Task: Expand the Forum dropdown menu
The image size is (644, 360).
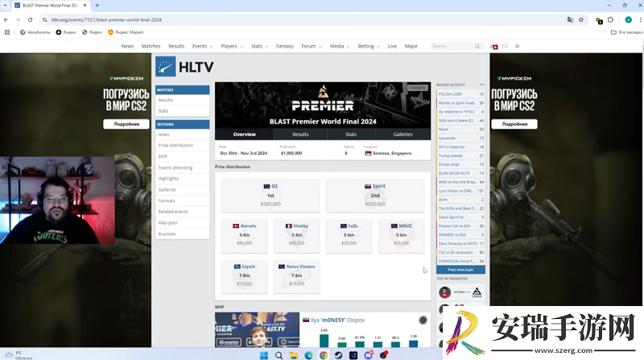Action: [312, 47]
